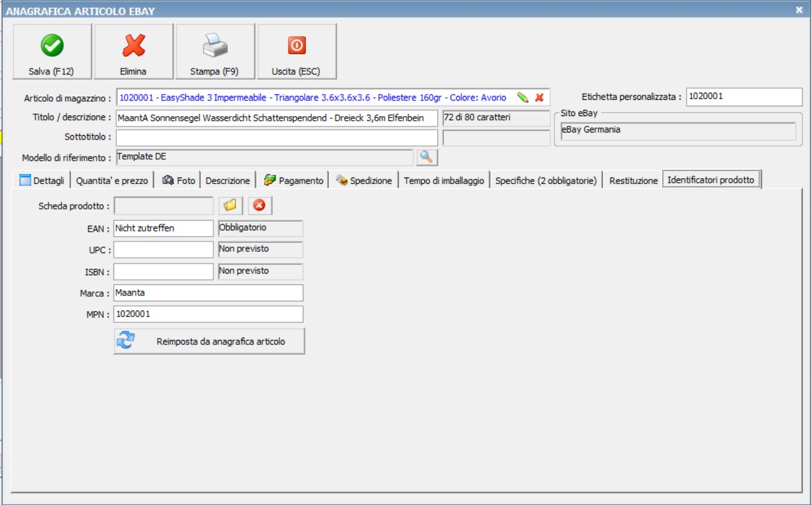
Task: Click the Uscita (ESC) exit button
Action: (296, 52)
